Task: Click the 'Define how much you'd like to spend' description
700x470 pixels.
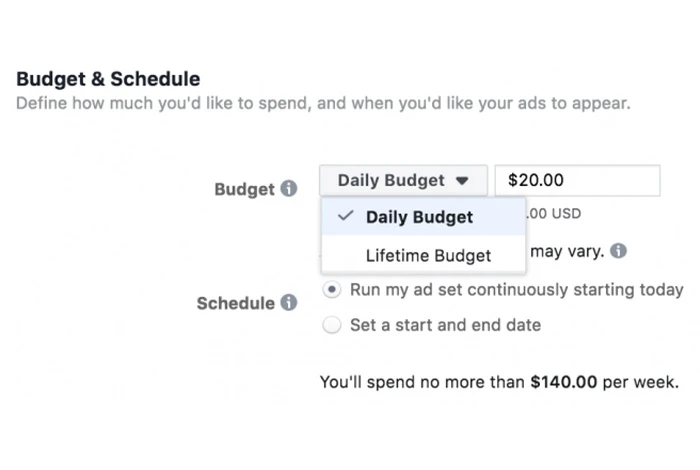Action: pos(323,103)
